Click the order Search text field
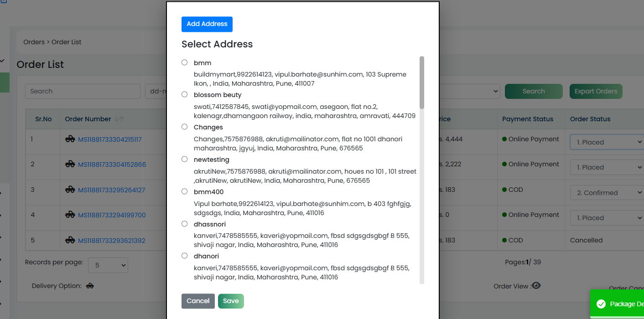 click(x=83, y=91)
